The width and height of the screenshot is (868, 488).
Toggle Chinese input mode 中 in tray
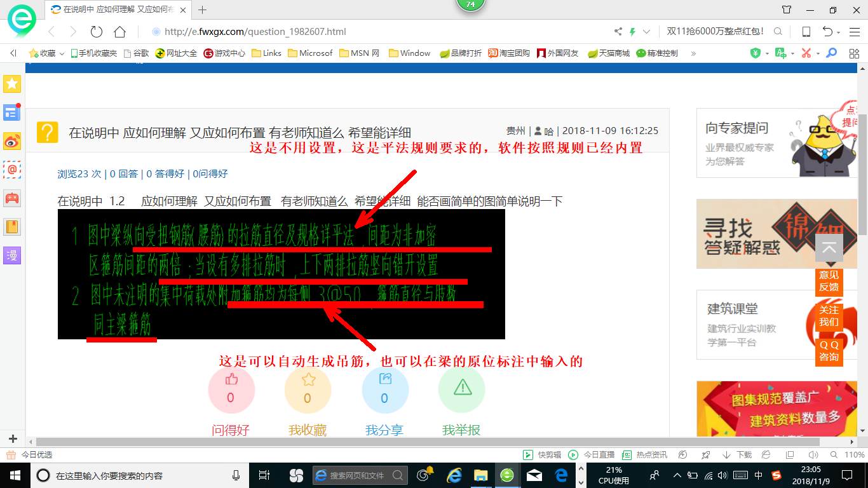pyautogui.click(x=759, y=475)
